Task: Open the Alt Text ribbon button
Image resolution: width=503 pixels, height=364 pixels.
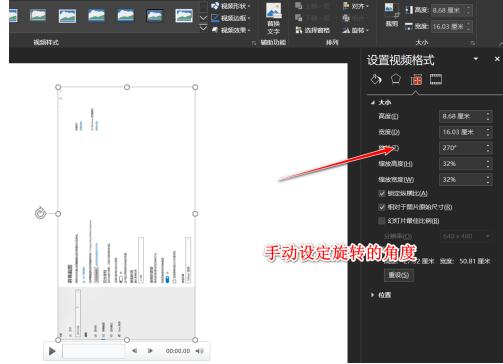Action: point(273,18)
